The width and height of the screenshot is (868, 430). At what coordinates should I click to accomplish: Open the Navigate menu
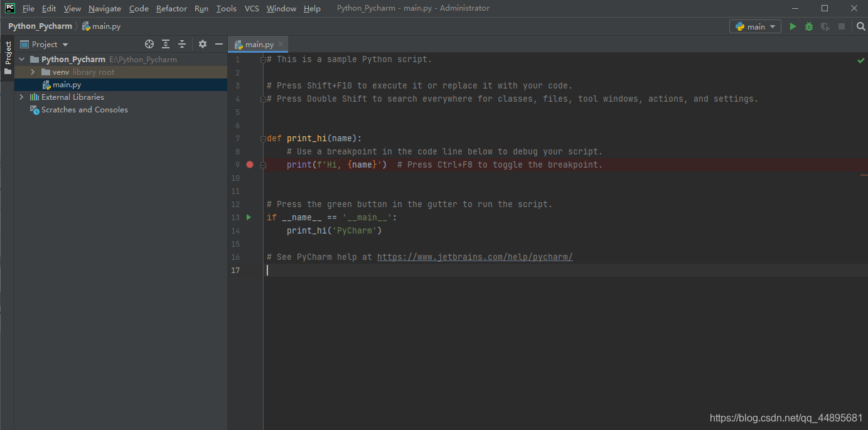(x=105, y=8)
